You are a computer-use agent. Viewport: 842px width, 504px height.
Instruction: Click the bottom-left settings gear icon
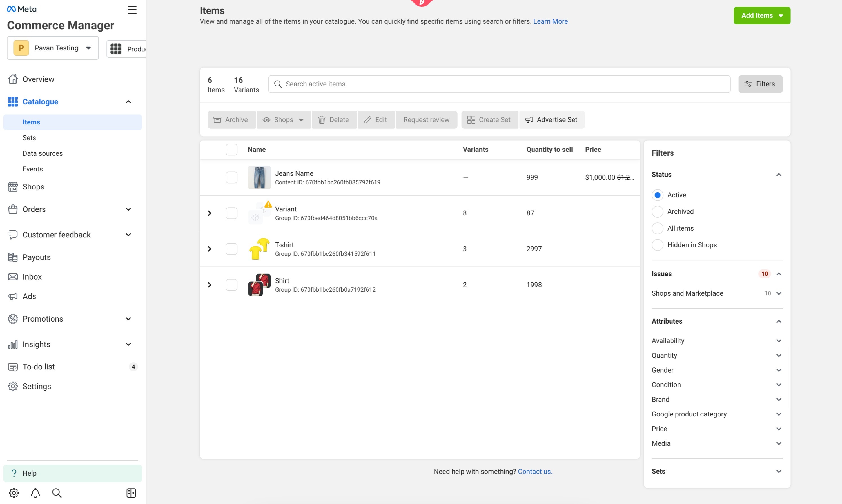click(14, 493)
